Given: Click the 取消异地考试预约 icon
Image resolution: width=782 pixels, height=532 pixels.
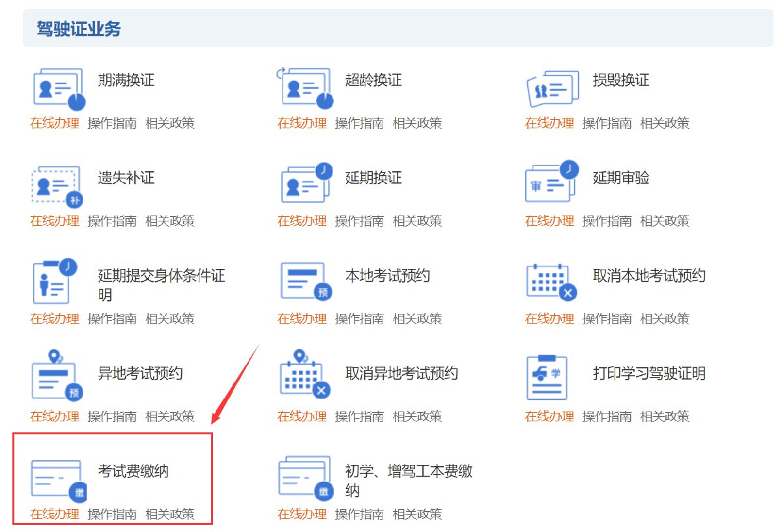Looking at the screenshot, I should coord(304,376).
